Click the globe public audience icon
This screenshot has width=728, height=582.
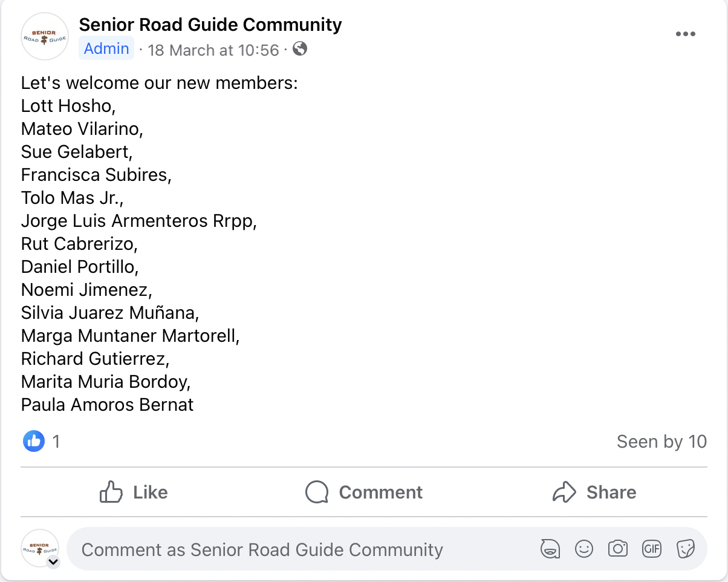coord(300,48)
